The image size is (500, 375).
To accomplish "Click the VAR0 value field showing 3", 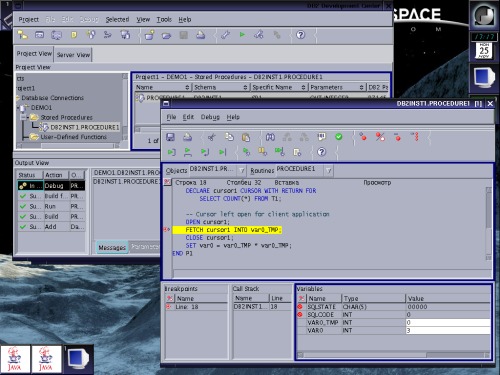I will 448,330.
